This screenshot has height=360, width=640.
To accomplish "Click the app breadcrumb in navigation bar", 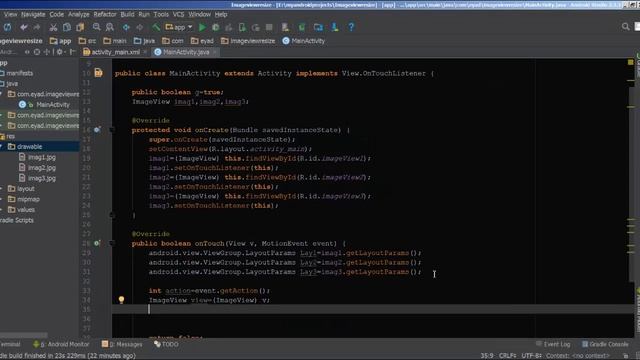I will pyautogui.click(x=60, y=41).
